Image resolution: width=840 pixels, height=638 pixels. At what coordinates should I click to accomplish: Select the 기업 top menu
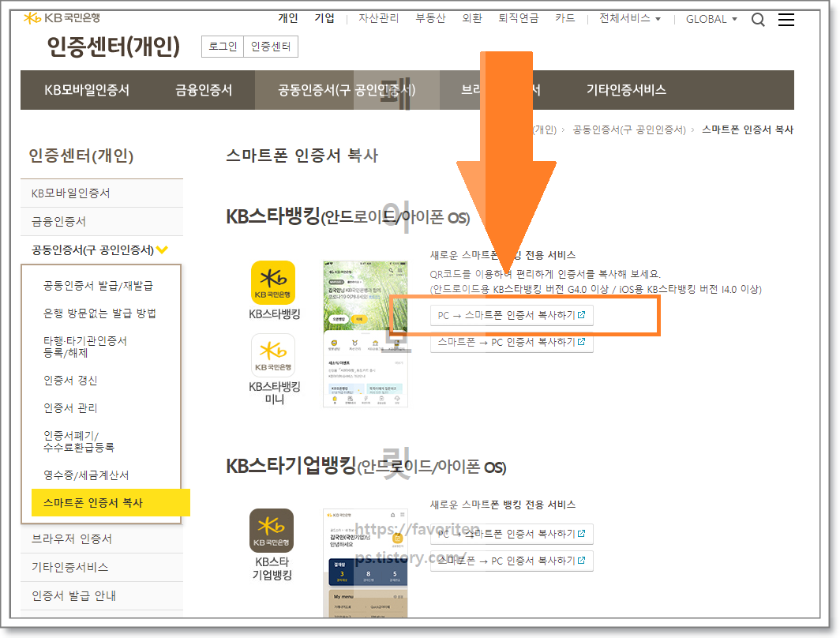[324, 18]
